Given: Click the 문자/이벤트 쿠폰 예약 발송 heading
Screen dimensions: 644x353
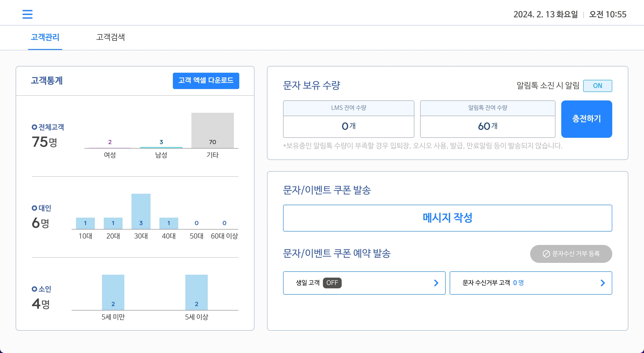Looking at the screenshot, I should (337, 253).
